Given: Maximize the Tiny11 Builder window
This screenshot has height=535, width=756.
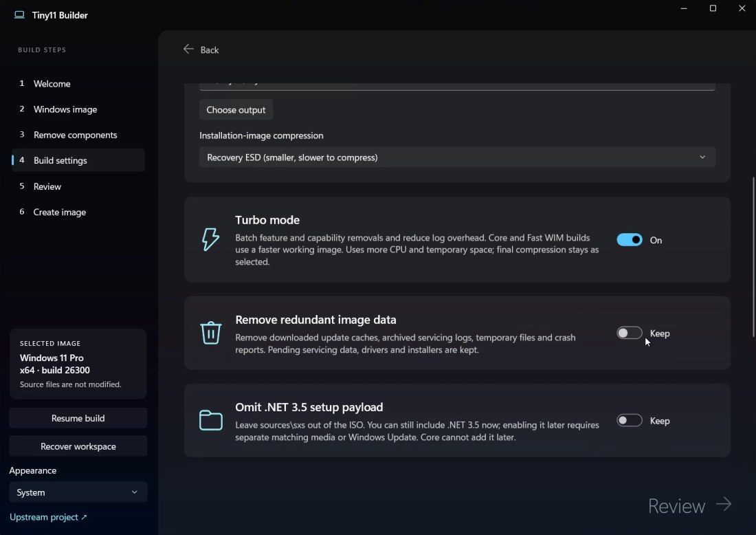Looking at the screenshot, I should (x=713, y=8).
